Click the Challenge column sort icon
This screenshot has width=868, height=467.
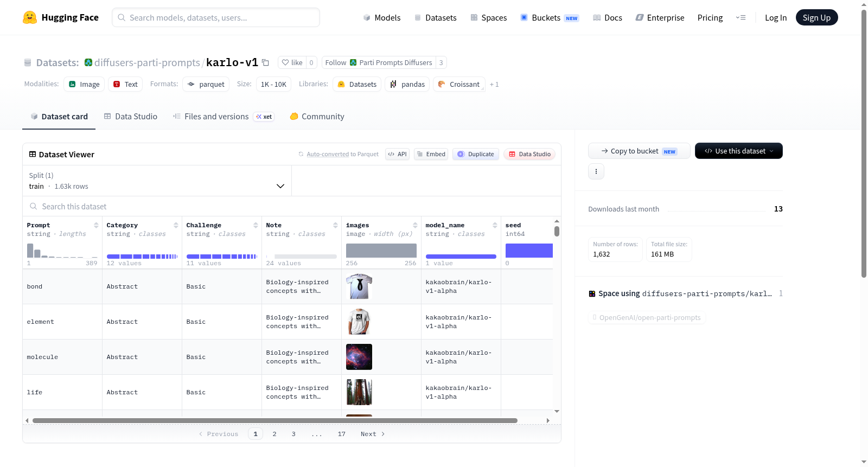point(256,225)
